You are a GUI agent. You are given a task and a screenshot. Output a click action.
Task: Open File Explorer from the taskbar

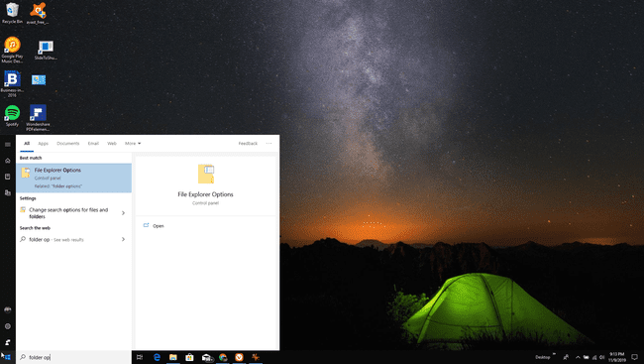coord(173,357)
